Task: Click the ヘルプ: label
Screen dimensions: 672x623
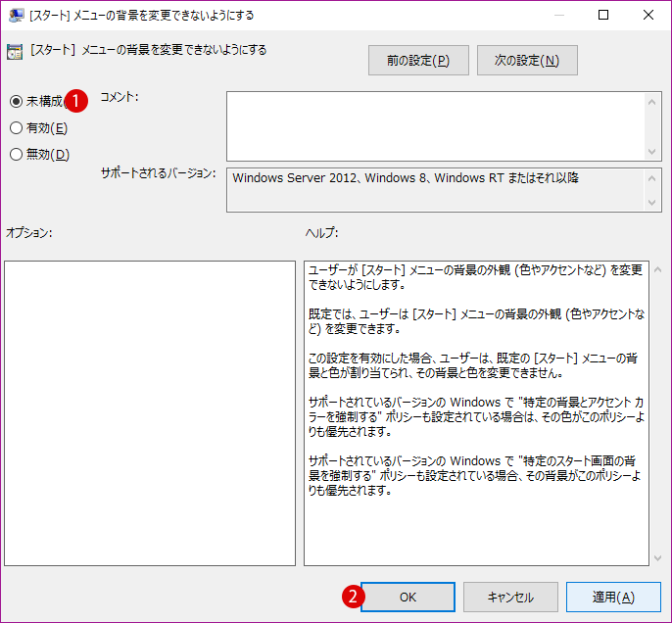Action: (x=322, y=233)
